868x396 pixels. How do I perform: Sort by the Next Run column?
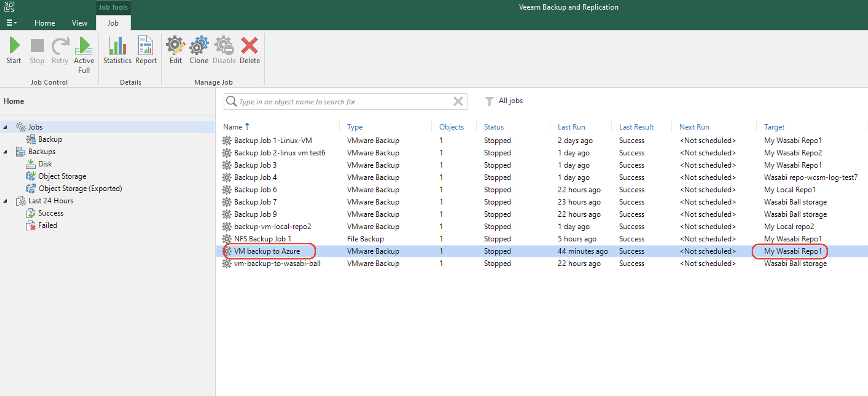694,127
